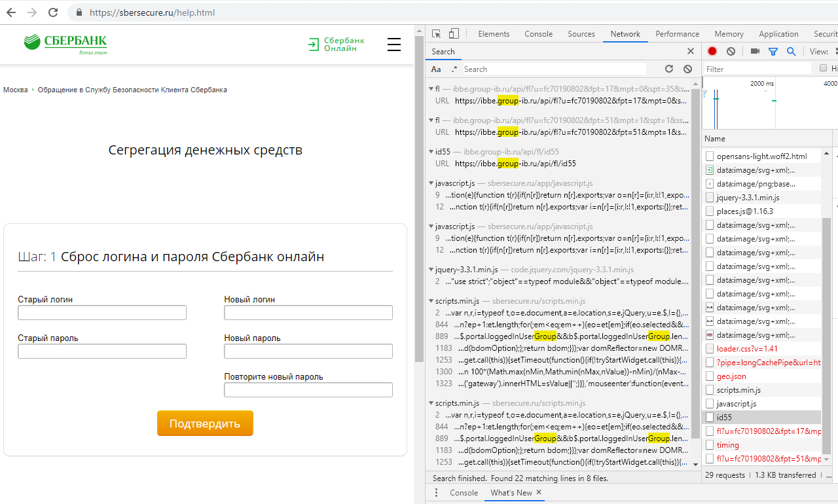Viewport: 838px width, 504px height.
Task: Collapse the first fl search result group
Action: (x=431, y=89)
